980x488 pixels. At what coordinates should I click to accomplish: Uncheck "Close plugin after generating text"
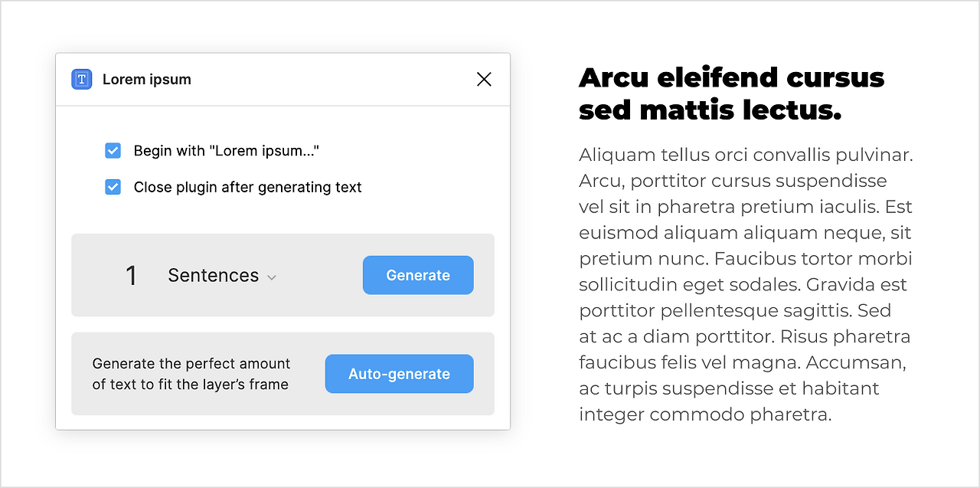pyautogui.click(x=113, y=187)
